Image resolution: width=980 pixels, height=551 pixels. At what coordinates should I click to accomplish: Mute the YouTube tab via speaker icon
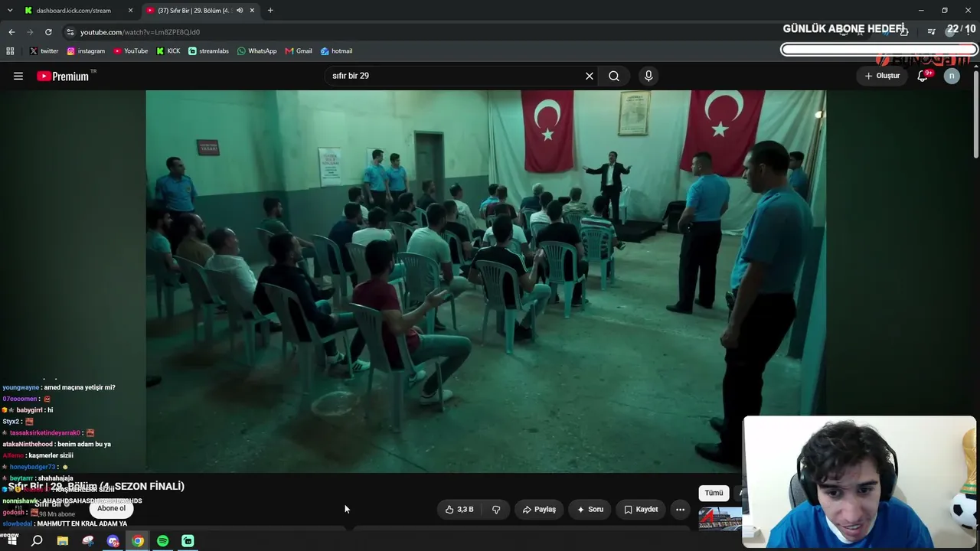click(x=240, y=11)
